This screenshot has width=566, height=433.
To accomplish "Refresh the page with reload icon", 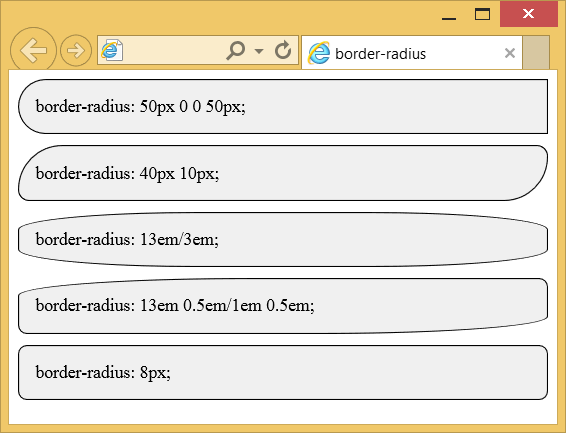I will pos(283,50).
